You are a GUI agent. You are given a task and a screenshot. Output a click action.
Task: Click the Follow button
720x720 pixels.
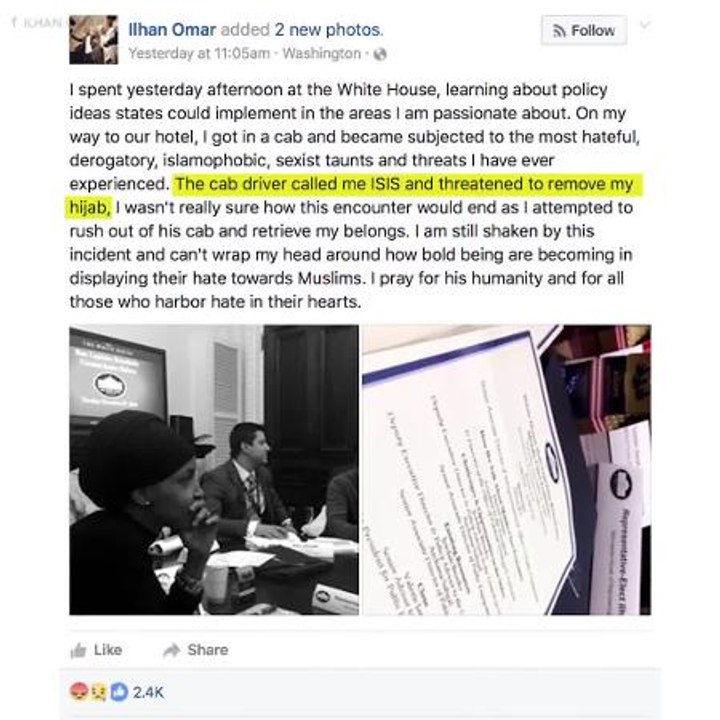(x=584, y=30)
